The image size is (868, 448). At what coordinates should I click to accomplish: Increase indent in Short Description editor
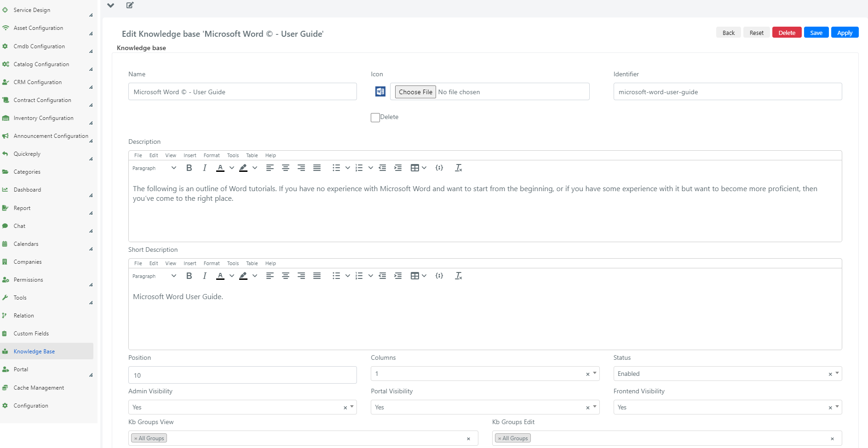coord(398,276)
